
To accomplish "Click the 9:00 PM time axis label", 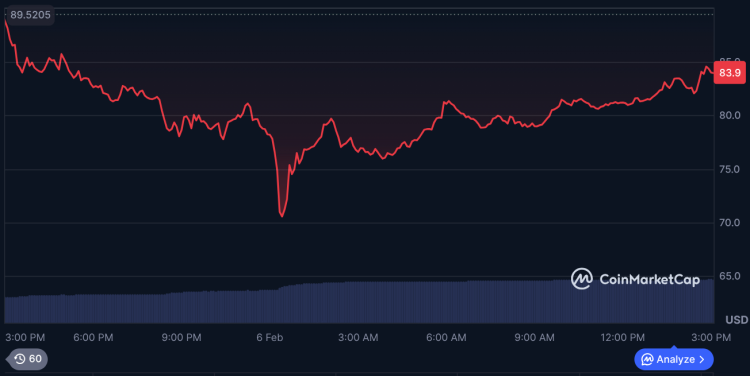I will (181, 338).
